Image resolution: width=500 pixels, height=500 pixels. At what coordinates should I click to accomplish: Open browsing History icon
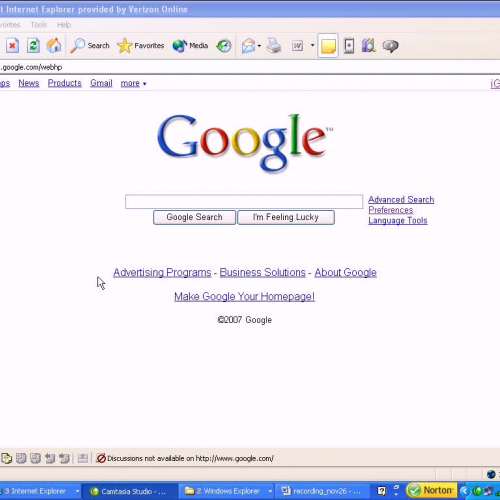pyautogui.click(x=224, y=46)
